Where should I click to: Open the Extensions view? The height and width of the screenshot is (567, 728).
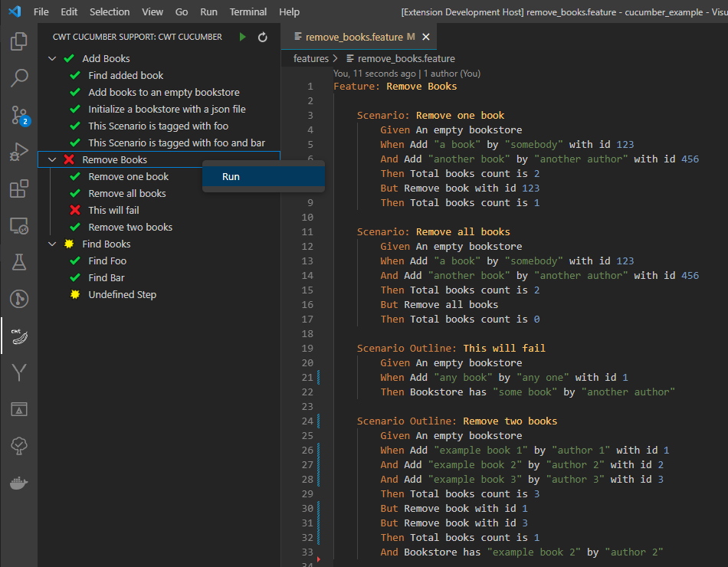(x=18, y=187)
